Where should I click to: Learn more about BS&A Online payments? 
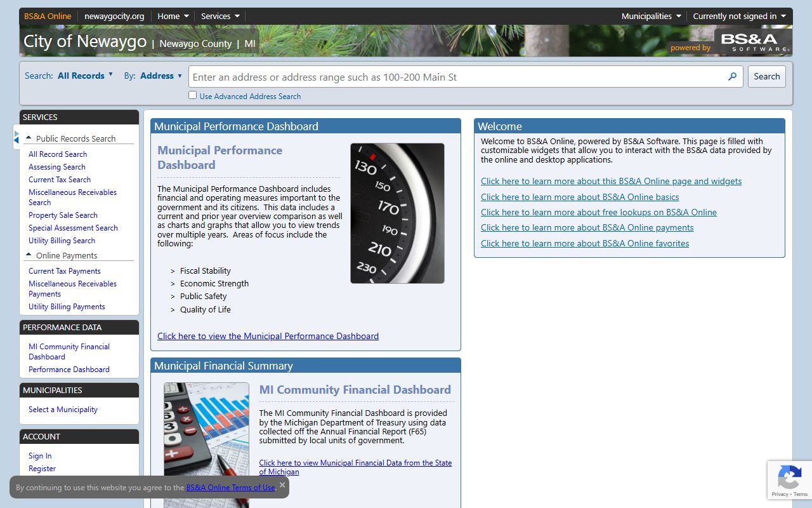coord(587,227)
